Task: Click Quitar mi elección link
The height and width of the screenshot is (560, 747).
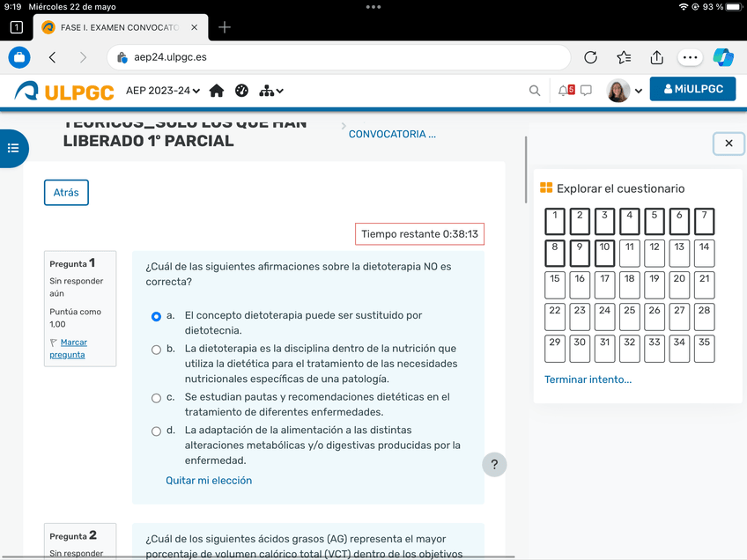Action: 209,481
